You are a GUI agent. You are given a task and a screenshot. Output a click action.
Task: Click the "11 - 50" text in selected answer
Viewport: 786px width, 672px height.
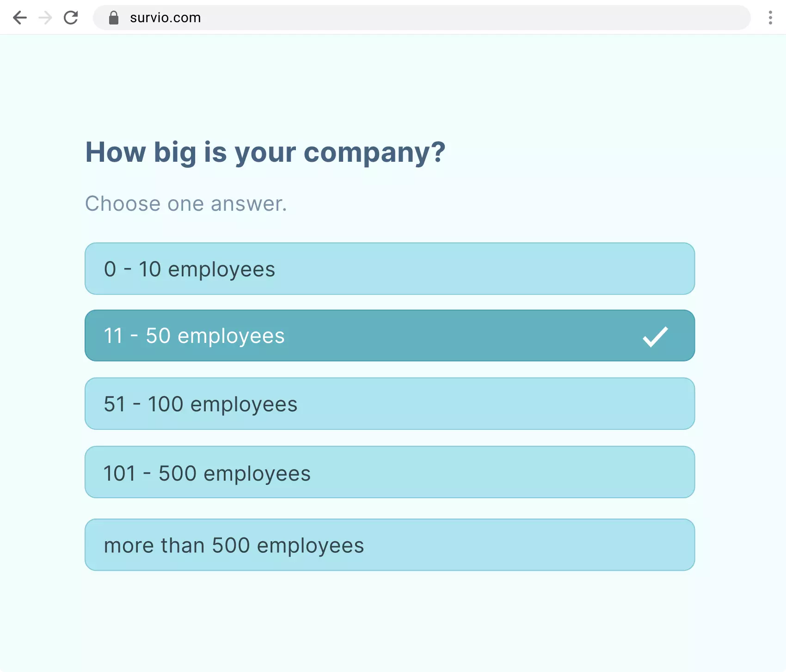pos(137,336)
